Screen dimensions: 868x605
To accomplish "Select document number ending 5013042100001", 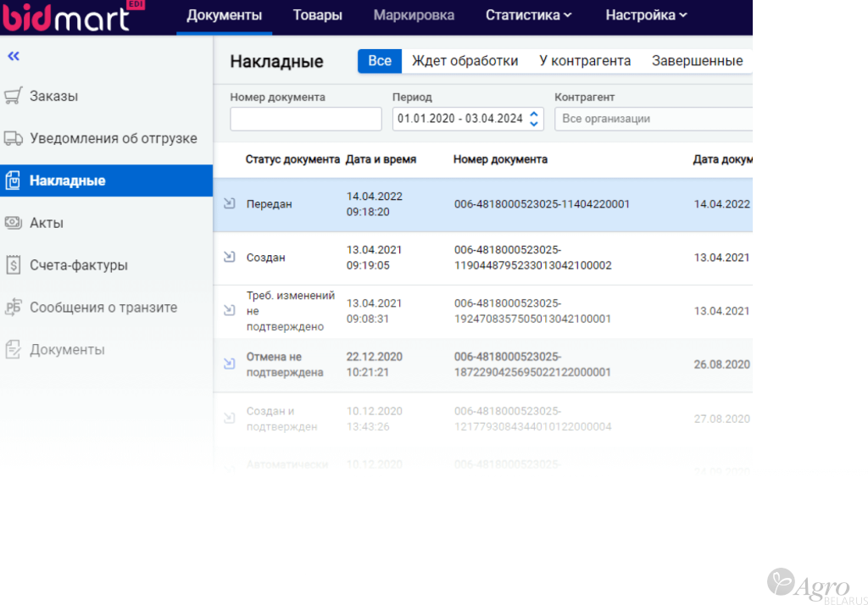I will coord(532,311).
